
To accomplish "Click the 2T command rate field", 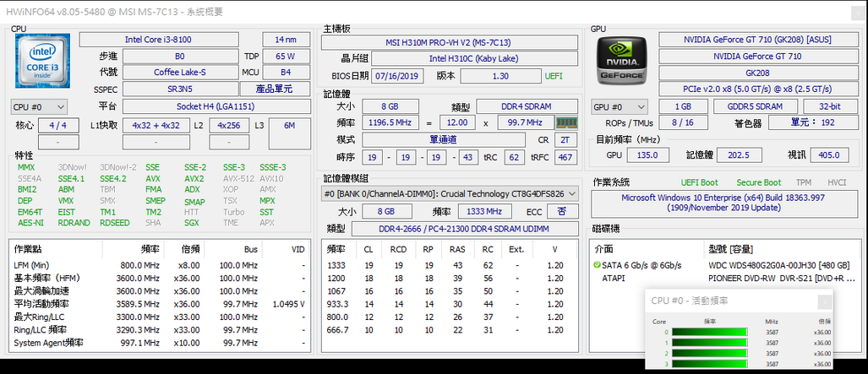I will pyautogui.click(x=565, y=140).
